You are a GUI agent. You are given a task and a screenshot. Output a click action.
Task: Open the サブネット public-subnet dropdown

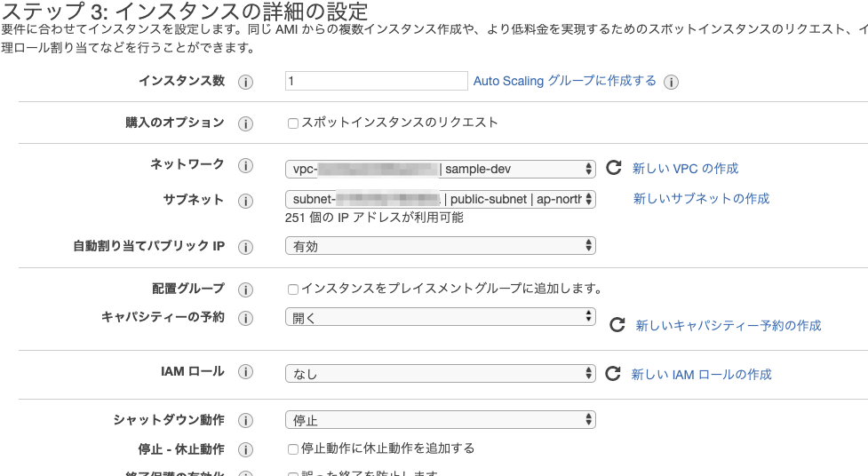tap(440, 199)
